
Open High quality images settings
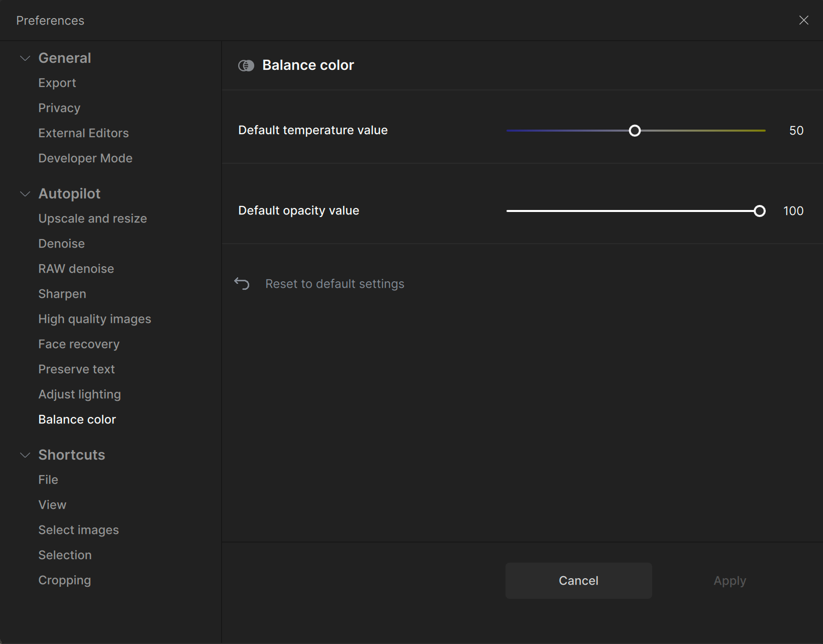95,319
